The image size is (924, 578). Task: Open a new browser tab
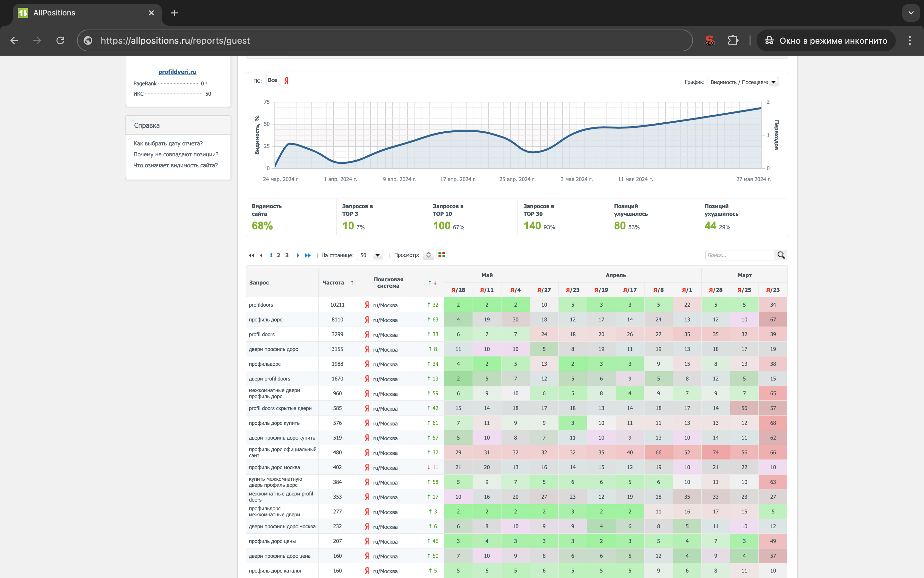point(175,13)
